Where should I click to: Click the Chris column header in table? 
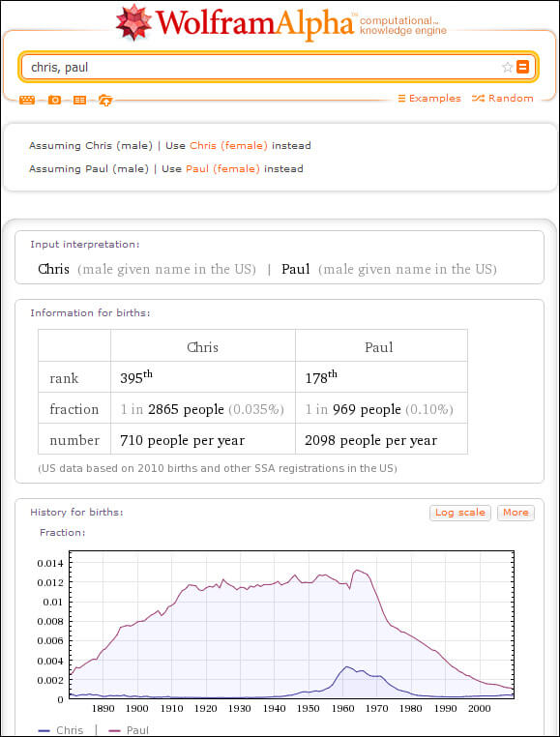click(x=203, y=347)
